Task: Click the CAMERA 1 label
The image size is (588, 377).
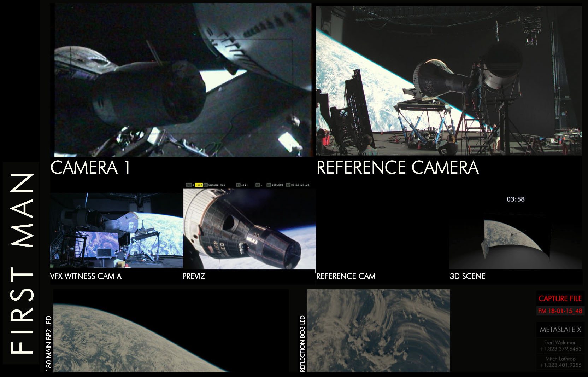Action: (90, 167)
